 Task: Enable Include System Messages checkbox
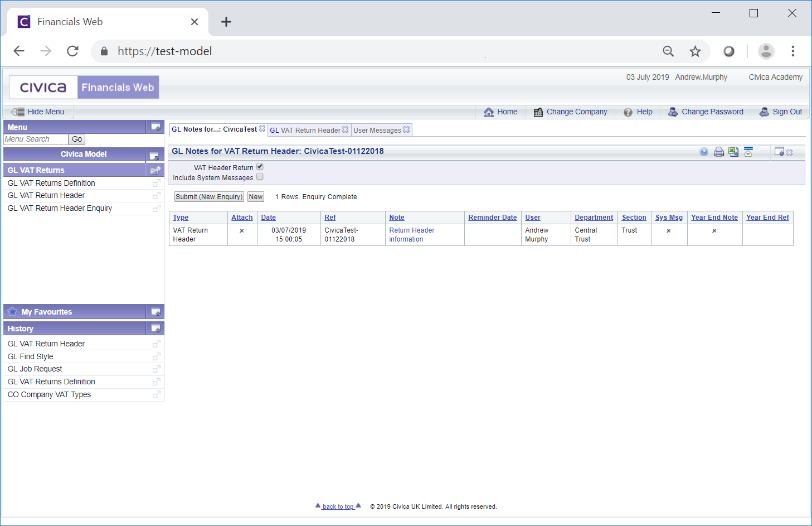(x=260, y=177)
